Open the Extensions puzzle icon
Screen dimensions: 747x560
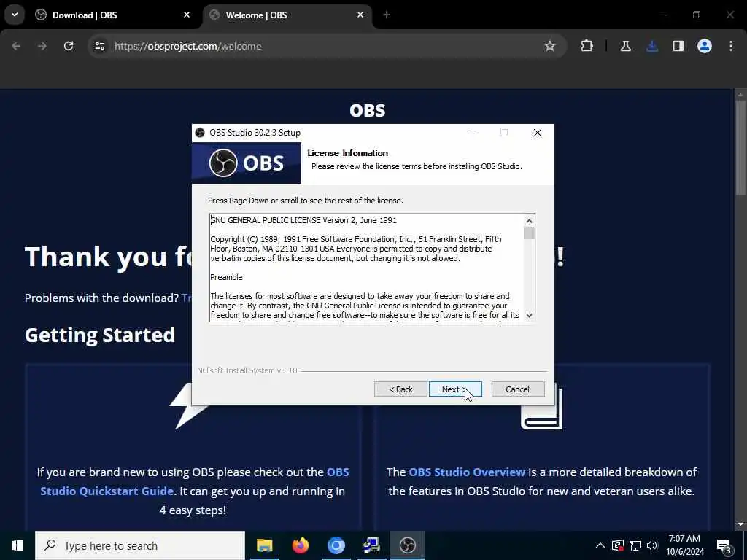pos(587,46)
